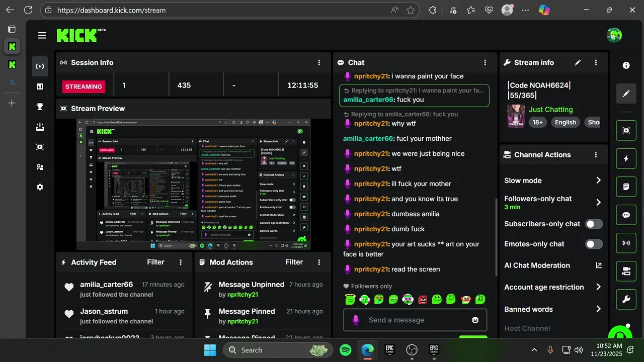
Task: Open the profile avatar menu
Action: click(x=614, y=35)
